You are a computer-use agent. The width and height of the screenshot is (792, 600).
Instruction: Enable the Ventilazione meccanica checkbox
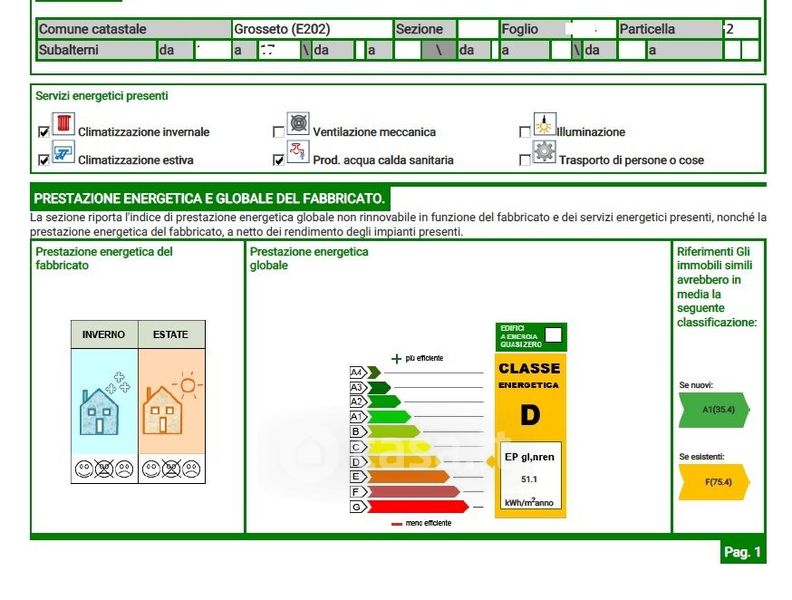278,132
